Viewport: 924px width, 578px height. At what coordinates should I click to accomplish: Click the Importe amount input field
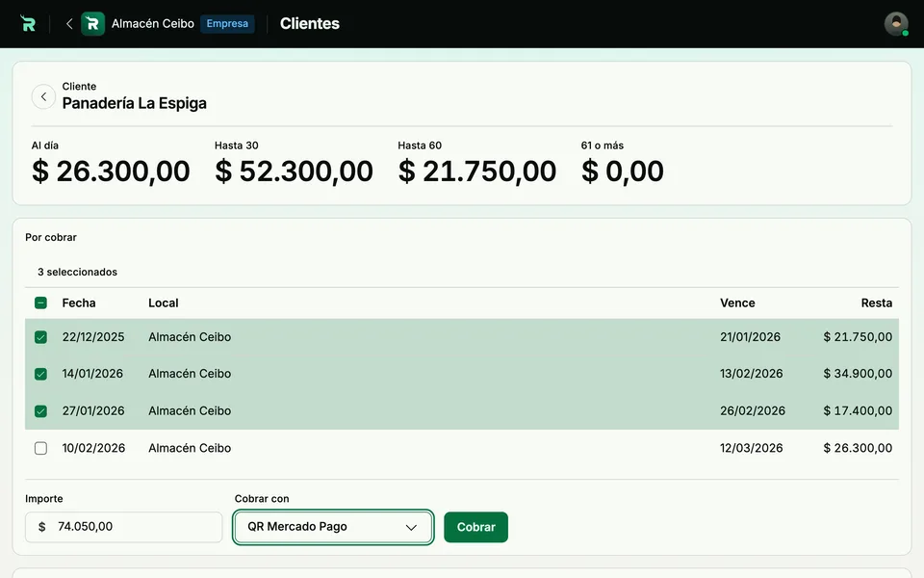tap(124, 527)
